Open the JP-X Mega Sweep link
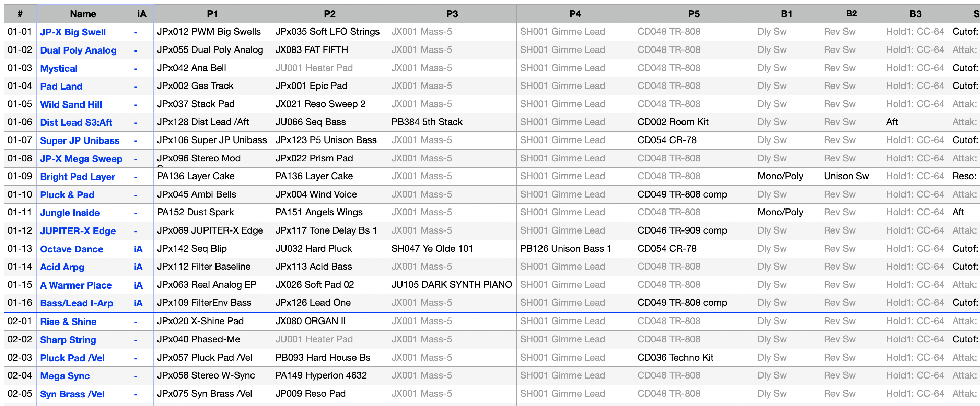 tap(81, 159)
